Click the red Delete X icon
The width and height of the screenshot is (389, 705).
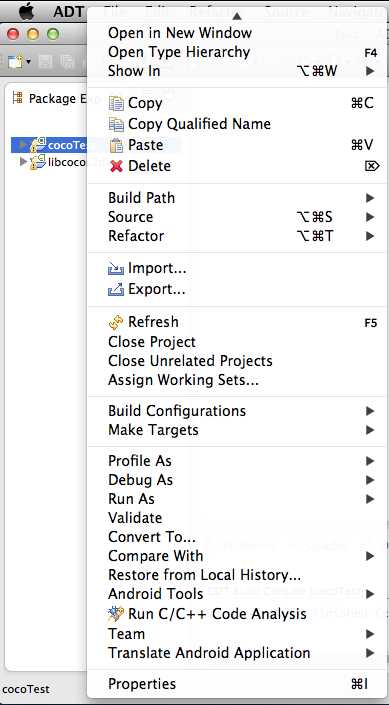tap(116, 166)
